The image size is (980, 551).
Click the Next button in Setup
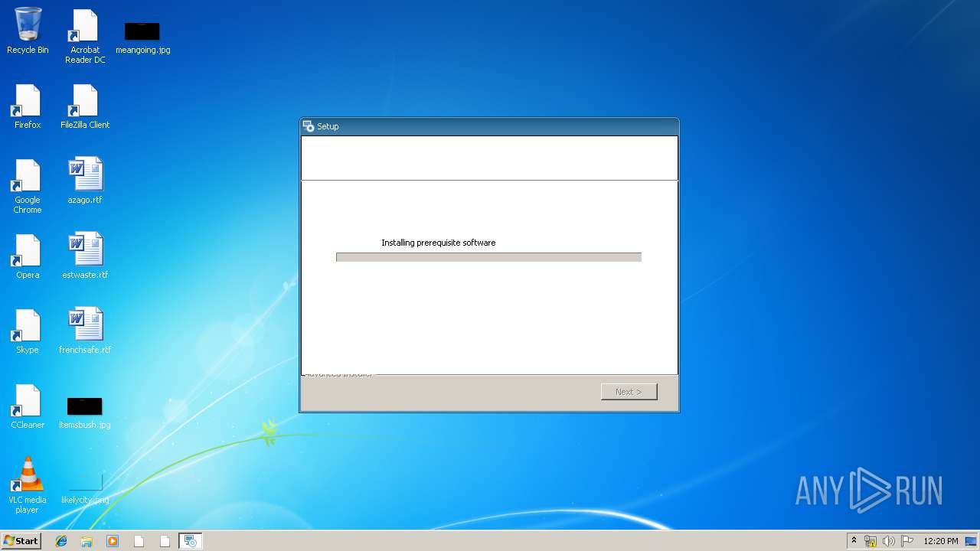click(629, 392)
